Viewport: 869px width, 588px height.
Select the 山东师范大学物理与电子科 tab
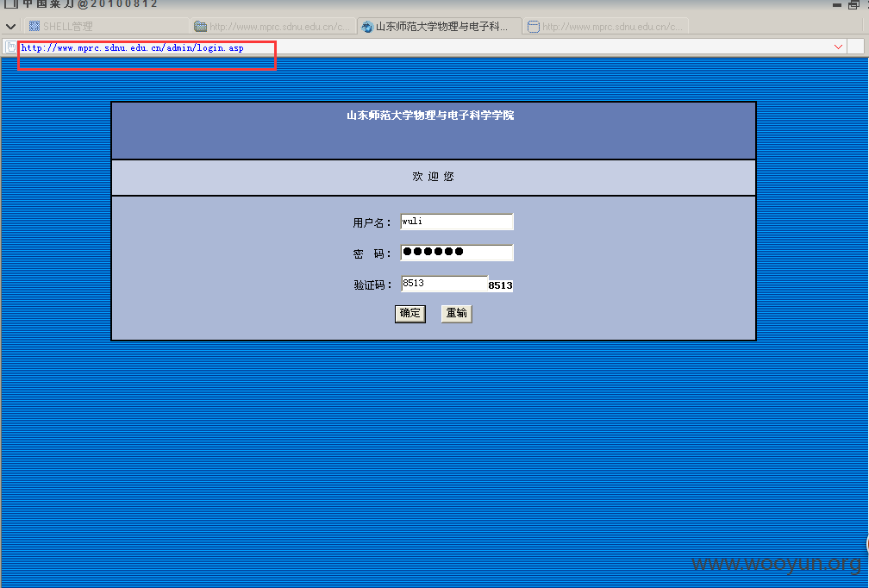tap(440, 26)
